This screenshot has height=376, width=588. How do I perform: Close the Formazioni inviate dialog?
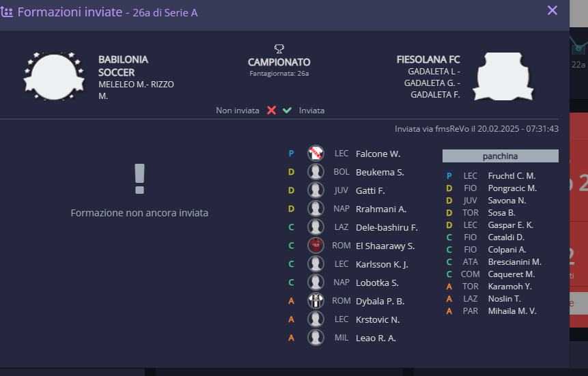coord(552,10)
